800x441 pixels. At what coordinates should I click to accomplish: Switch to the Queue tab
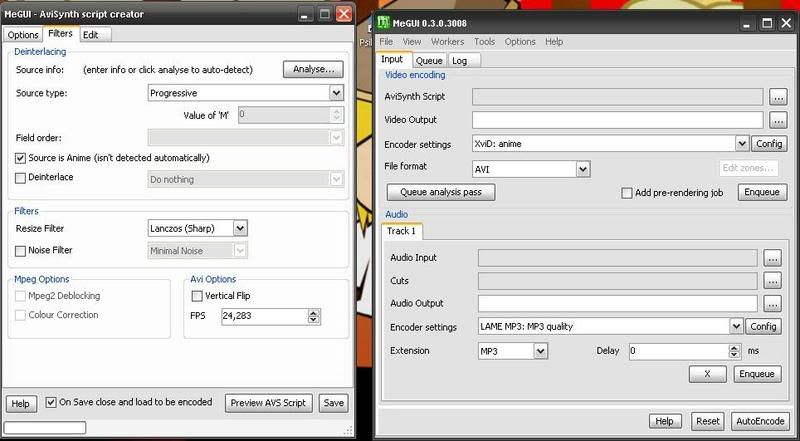tap(429, 61)
